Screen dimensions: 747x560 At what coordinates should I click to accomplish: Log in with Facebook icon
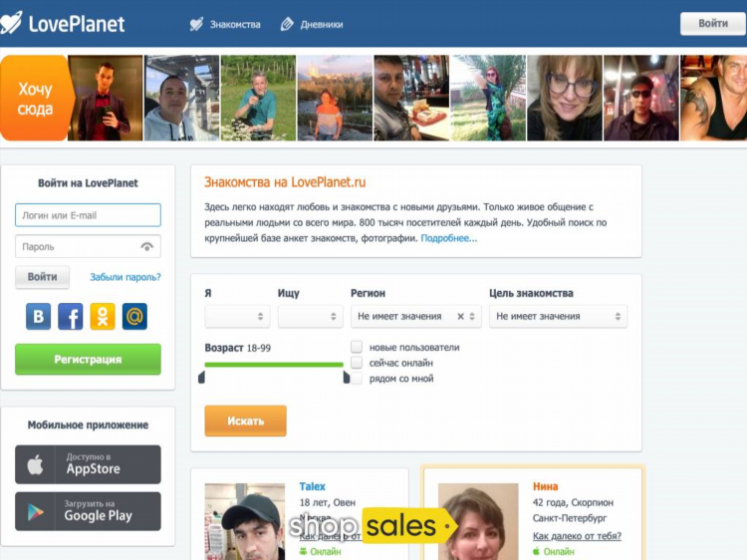point(71,317)
